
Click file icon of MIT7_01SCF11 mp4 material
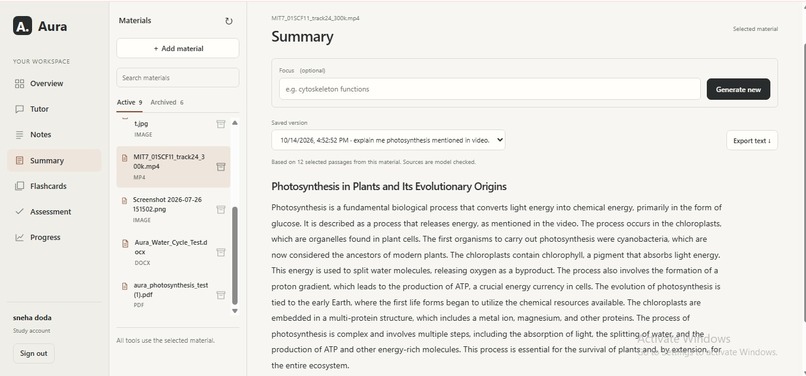124,158
